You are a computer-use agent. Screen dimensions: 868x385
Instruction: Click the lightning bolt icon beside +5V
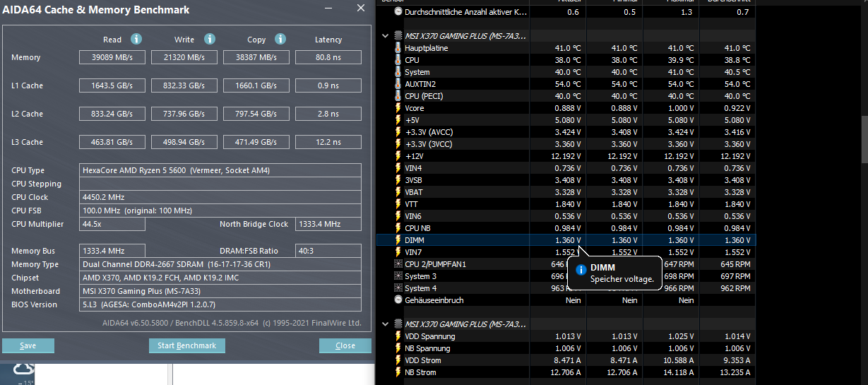pyautogui.click(x=398, y=120)
